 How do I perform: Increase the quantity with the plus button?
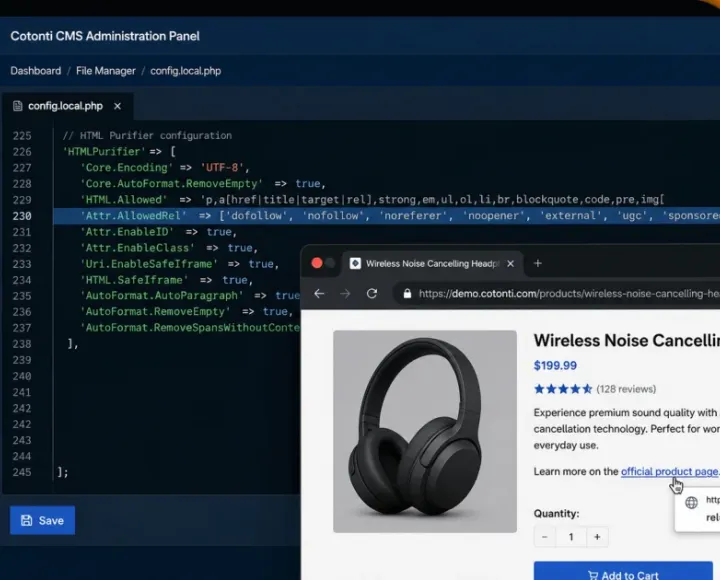597,537
